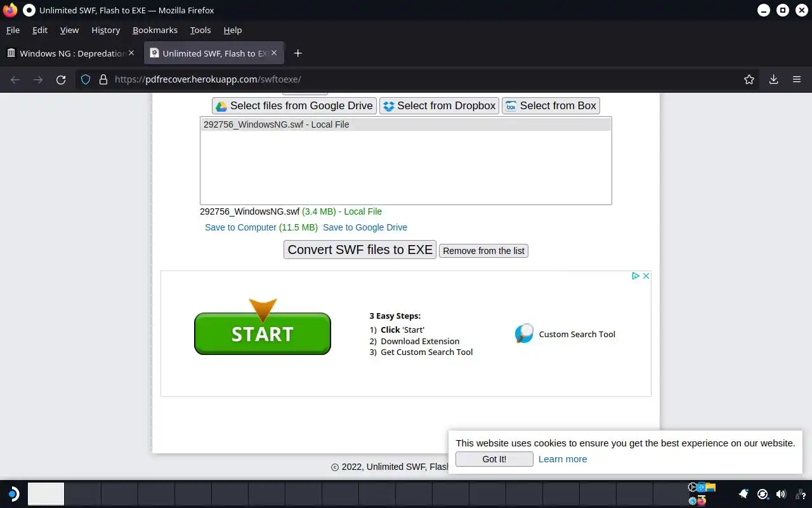Bookmark this page with the star icon
The width and height of the screenshot is (812, 508).
pos(749,79)
